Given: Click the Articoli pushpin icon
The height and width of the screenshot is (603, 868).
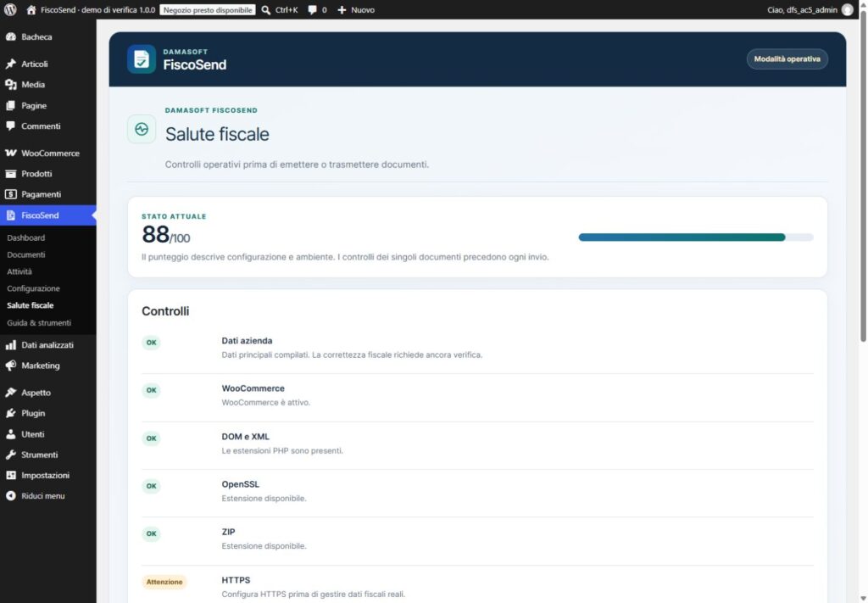Looking at the screenshot, I should pos(10,64).
